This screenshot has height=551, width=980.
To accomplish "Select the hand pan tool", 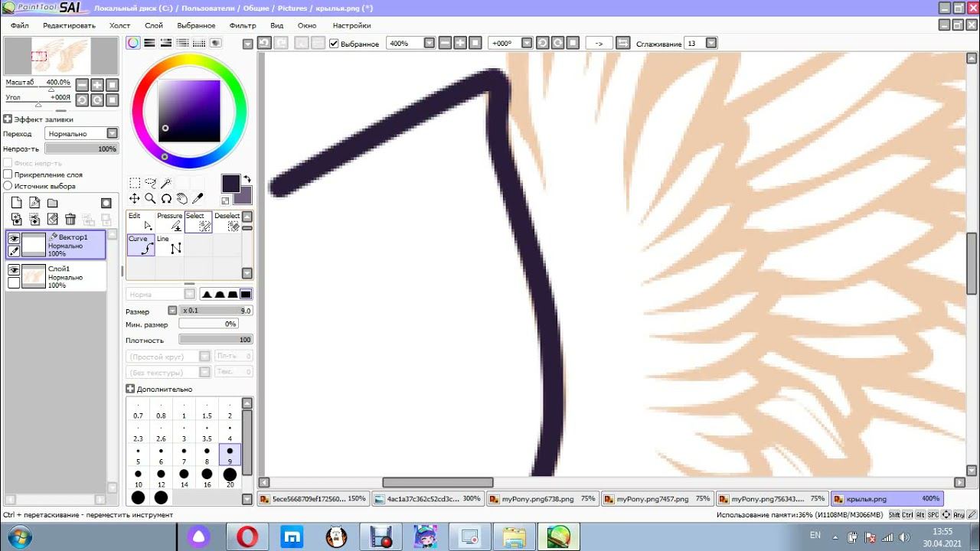I will coord(181,198).
